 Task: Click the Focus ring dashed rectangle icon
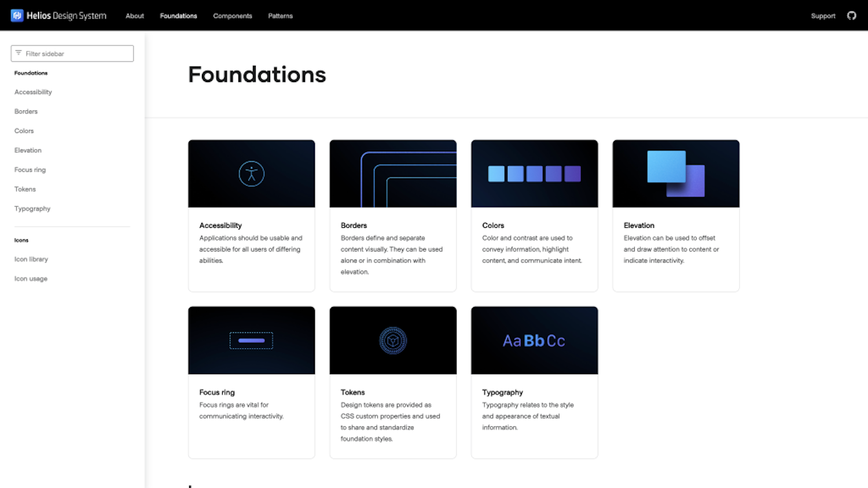click(x=251, y=341)
